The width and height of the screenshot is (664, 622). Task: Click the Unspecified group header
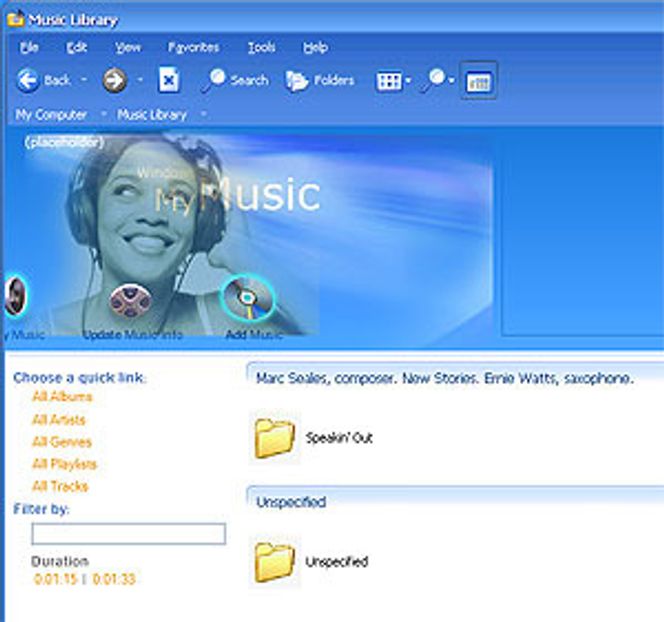[x=291, y=502]
